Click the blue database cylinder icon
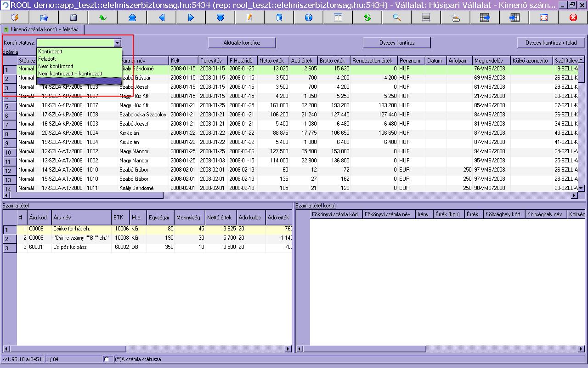 279,17
